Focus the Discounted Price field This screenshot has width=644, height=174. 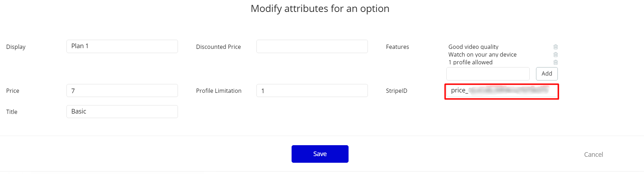coord(312,46)
